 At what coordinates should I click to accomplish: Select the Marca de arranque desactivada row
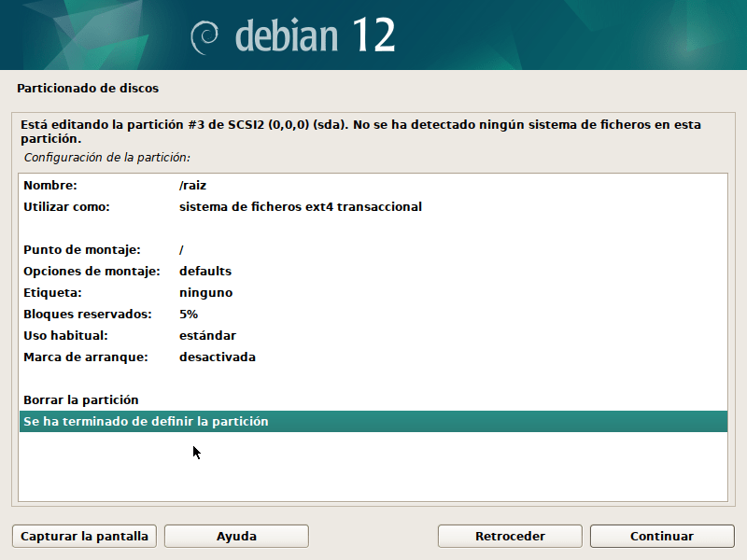[373, 357]
